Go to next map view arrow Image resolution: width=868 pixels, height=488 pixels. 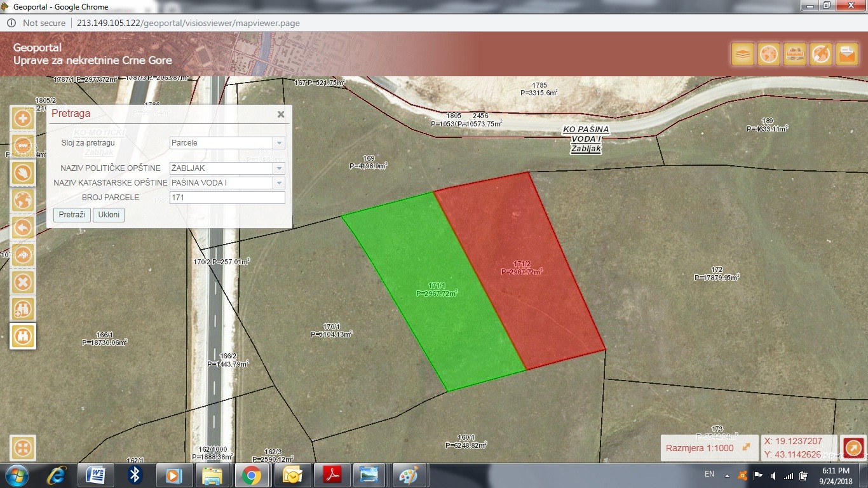pyautogui.click(x=23, y=255)
